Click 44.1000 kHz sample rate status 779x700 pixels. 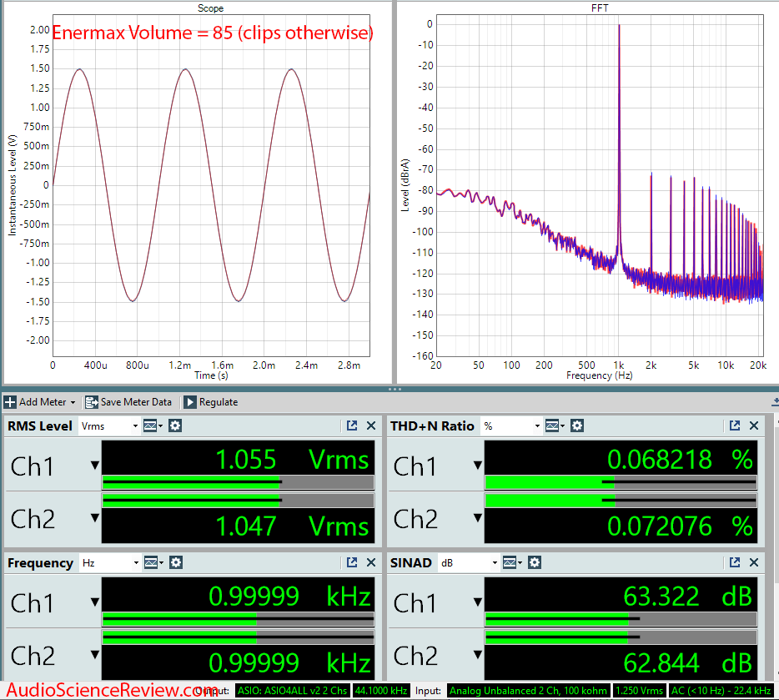point(381,691)
